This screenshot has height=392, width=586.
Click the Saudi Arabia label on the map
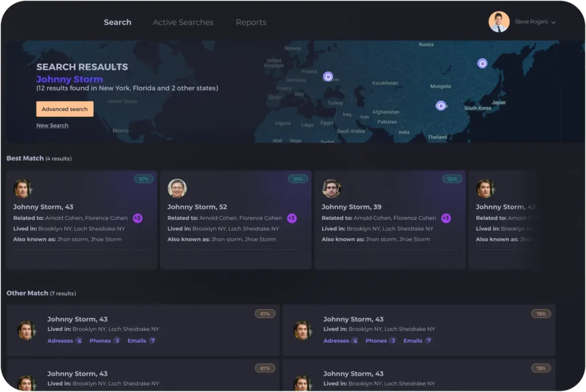pos(351,131)
